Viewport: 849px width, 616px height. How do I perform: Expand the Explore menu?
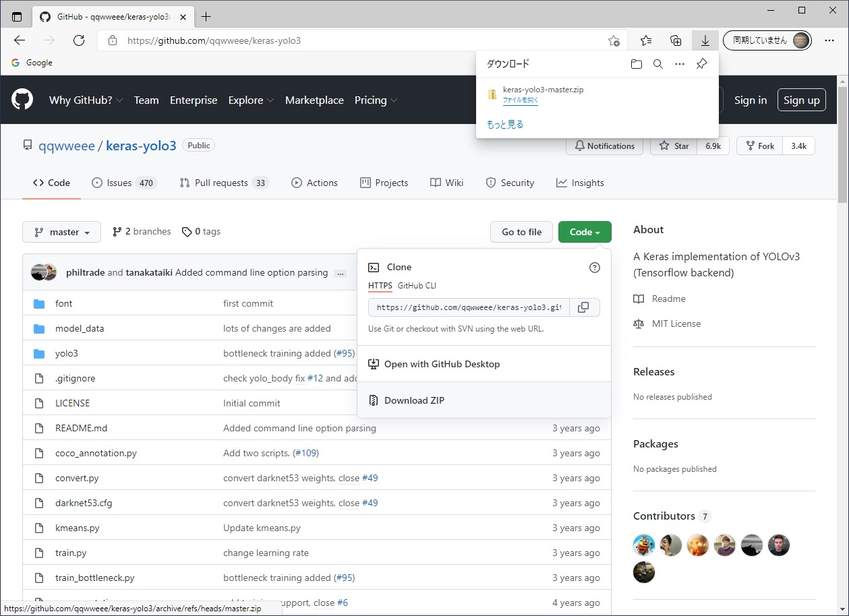click(x=251, y=100)
